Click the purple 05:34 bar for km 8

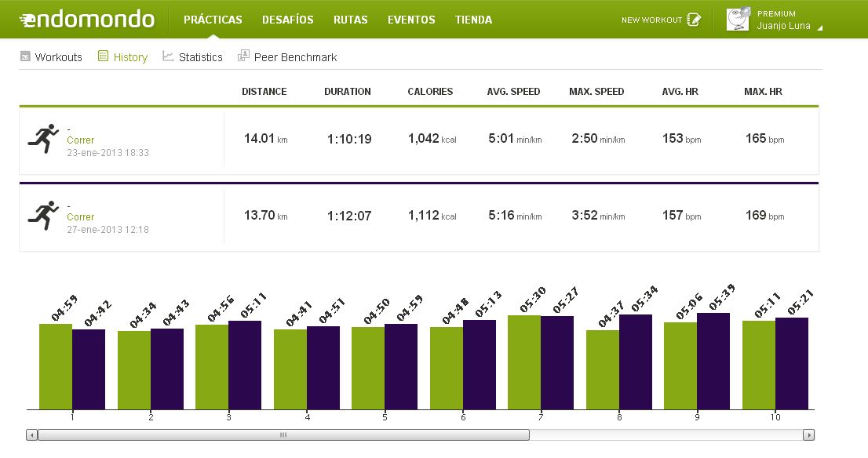[x=636, y=362]
